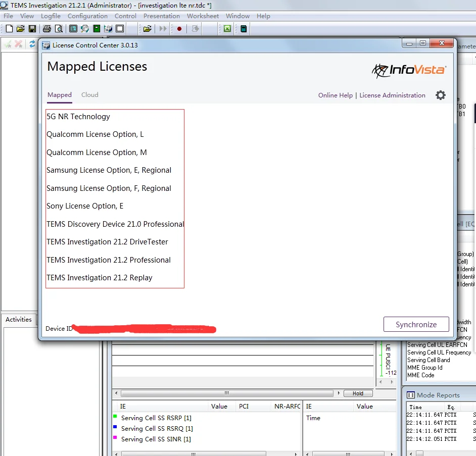Open the File menu
This screenshot has width=476, height=456.
coord(8,16)
